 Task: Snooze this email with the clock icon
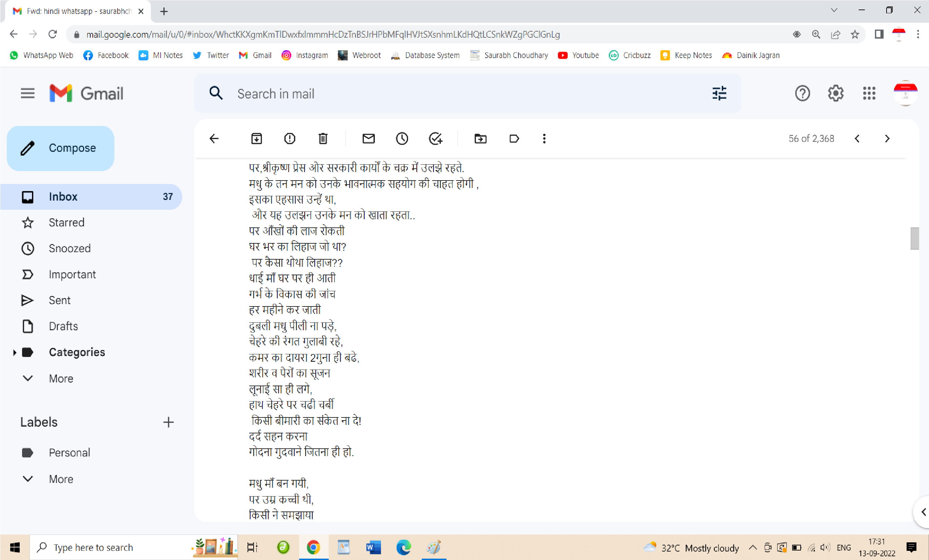click(402, 139)
